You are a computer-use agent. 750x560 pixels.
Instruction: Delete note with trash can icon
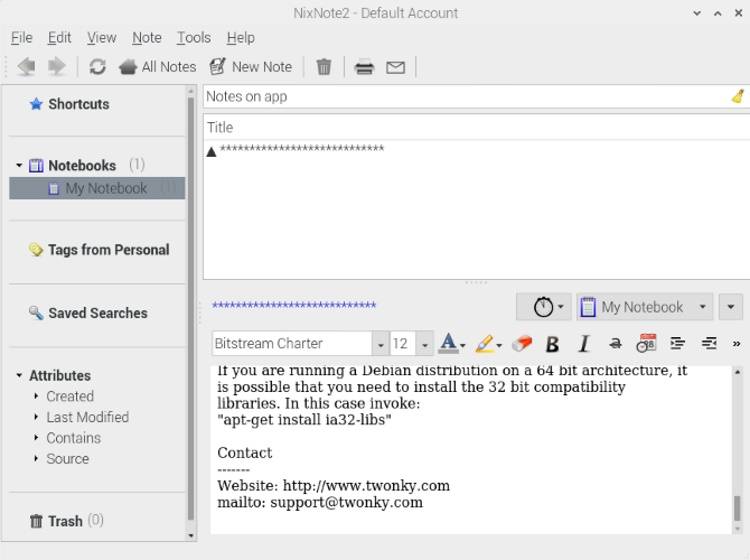324,66
